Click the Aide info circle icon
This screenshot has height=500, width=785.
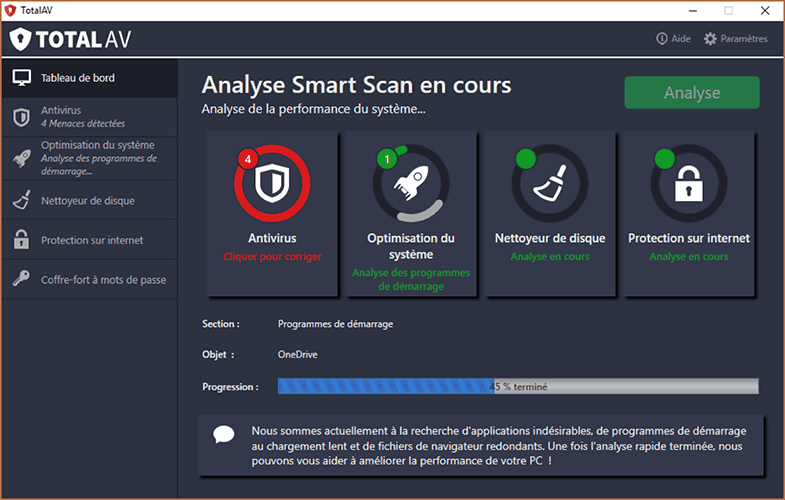coord(661,39)
